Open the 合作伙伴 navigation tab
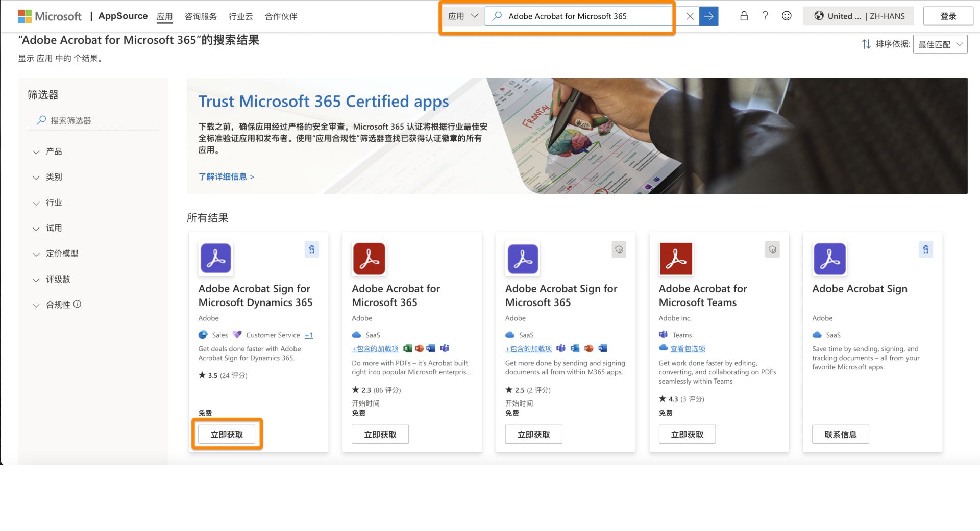980x531 pixels. [281, 16]
